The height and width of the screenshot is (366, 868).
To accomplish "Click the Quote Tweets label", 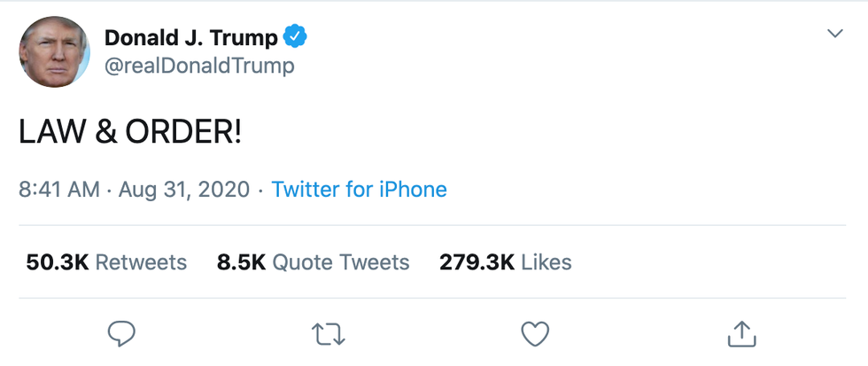I will coord(340,262).
